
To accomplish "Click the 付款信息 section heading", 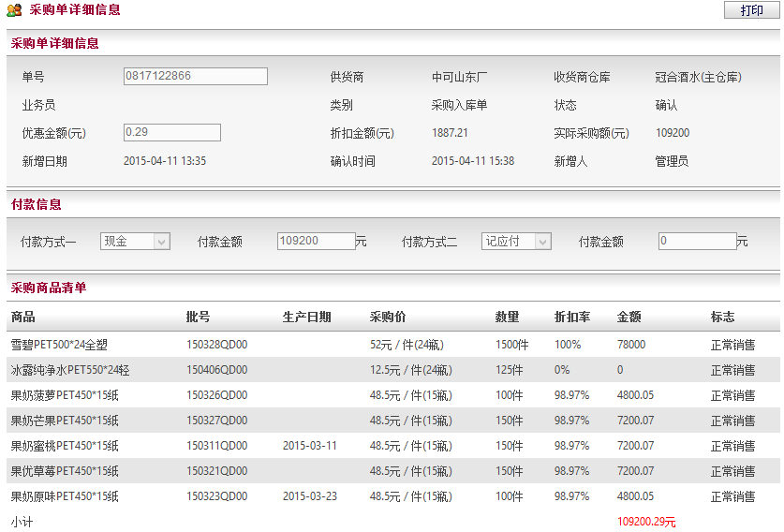I will 36,204.
